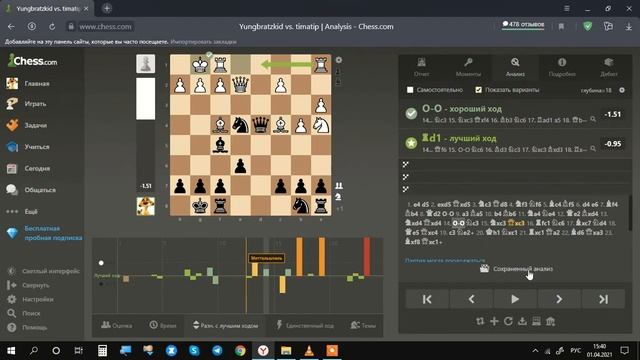Select the black queen in board center
Image resolution: width=640 pixels, height=360 pixels.
coord(260,125)
